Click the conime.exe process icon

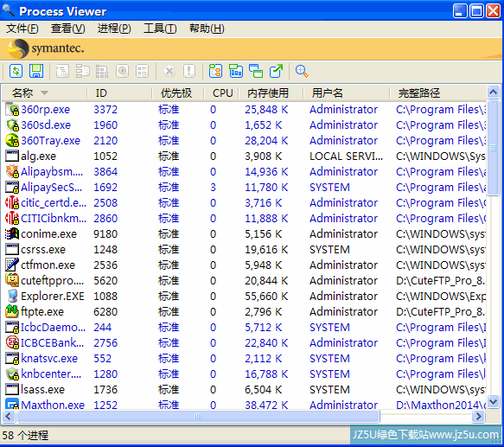click(12, 234)
